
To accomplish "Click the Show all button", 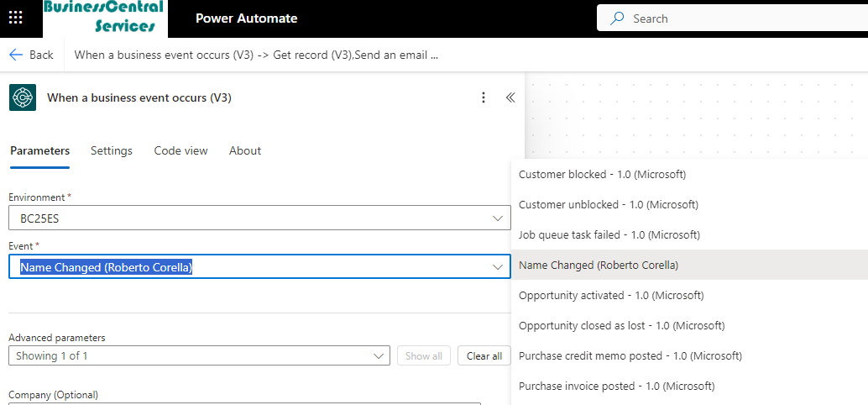I will coord(423,355).
